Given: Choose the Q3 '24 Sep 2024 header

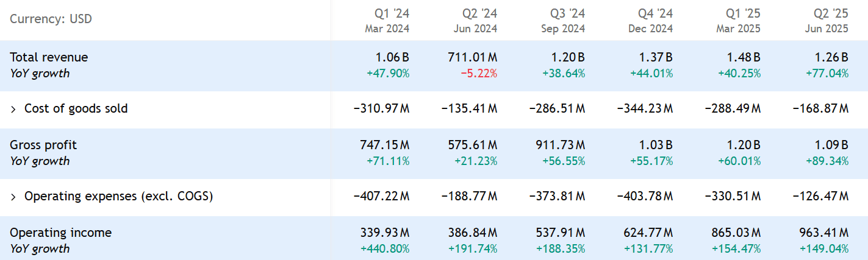Looking at the screenshot, I should click(563, 20).
